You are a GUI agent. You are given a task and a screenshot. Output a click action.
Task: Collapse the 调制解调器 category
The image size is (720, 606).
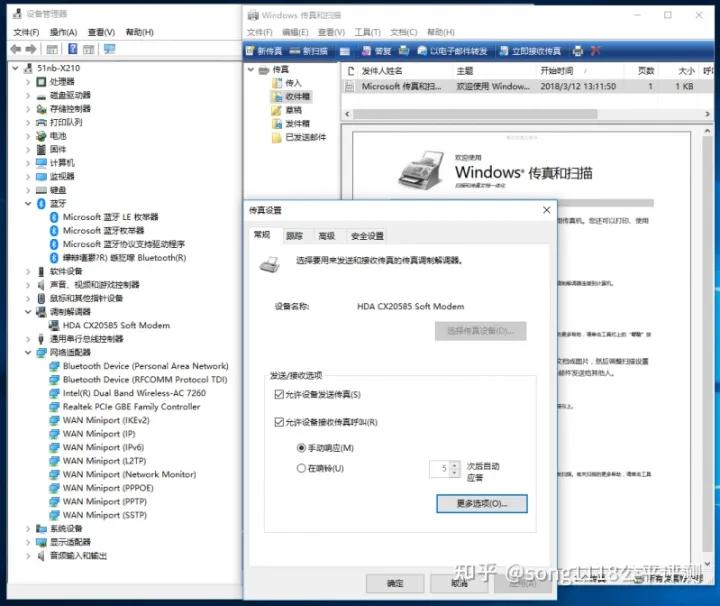[x=28, y=312]
